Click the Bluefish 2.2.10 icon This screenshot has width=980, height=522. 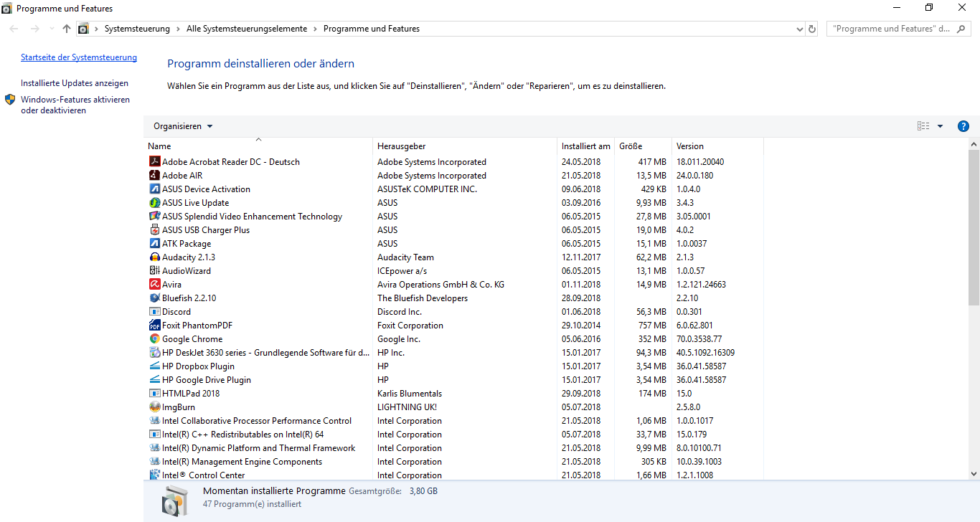tap(154, 298)
